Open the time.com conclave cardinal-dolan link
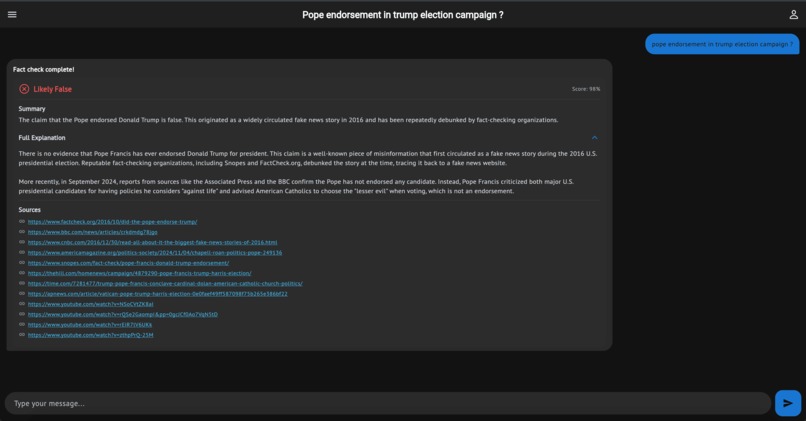 (x=165, y=284)
